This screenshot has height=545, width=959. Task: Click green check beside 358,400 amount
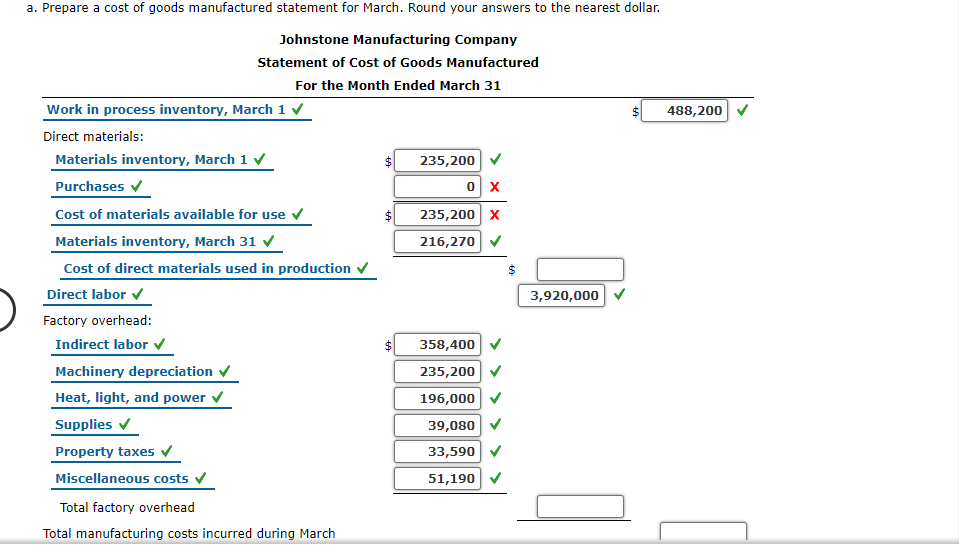pos(496,343)
